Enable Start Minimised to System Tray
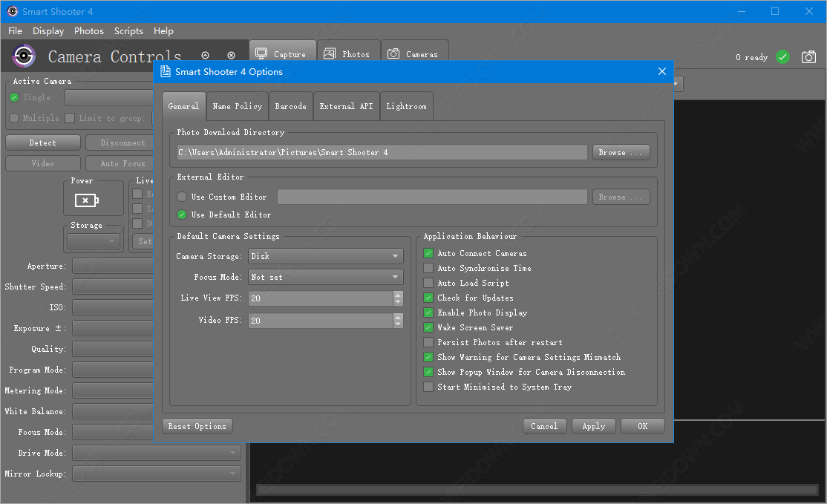 point(428,387)
